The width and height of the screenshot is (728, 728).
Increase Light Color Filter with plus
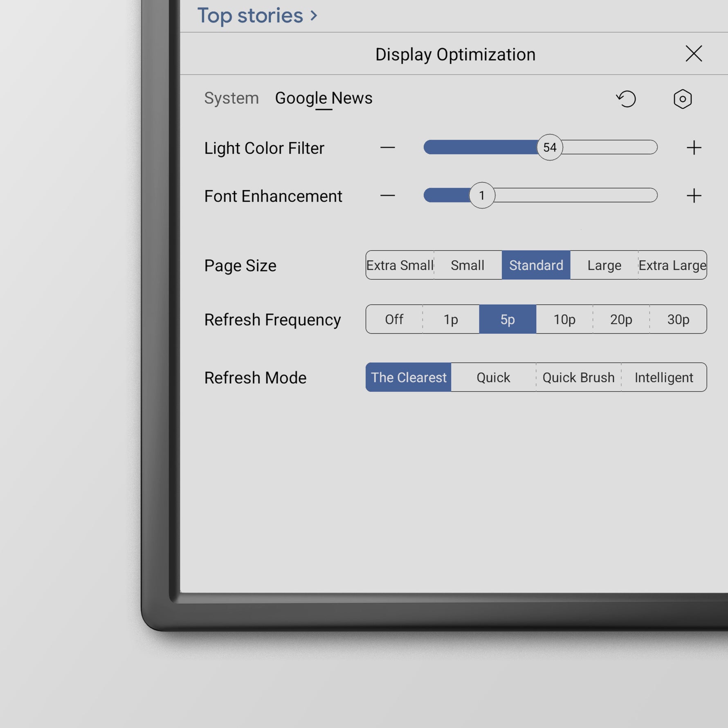(x=694, y=148)
